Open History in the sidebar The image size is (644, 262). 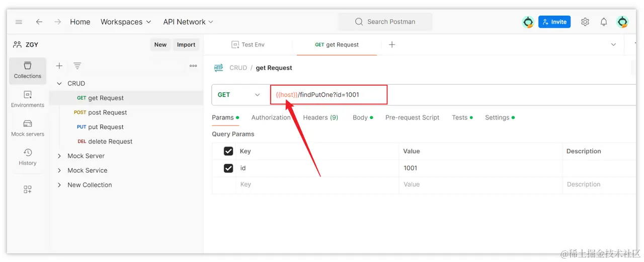tap(28, 157)
